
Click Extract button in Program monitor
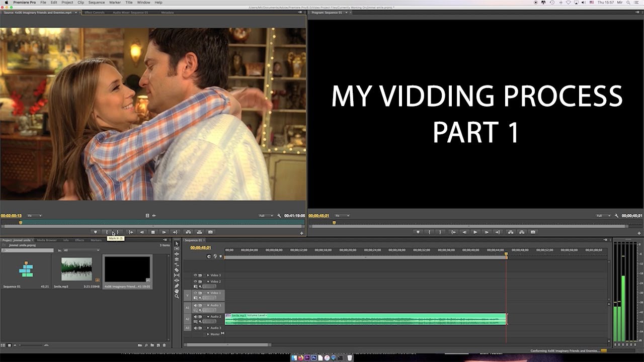[522, 232]
